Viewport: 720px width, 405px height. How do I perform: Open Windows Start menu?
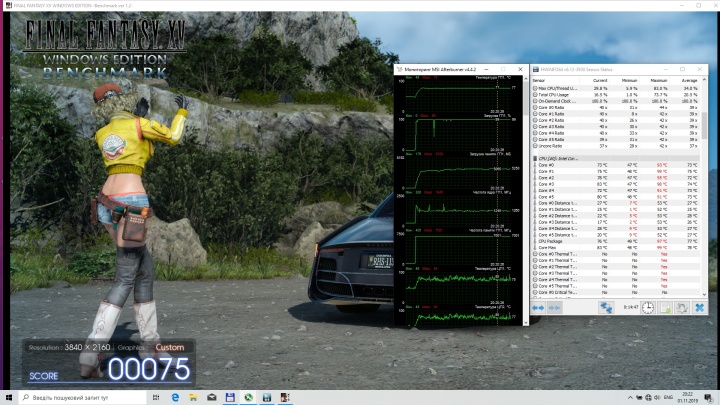pyautogui.click(x=9, y=397)
